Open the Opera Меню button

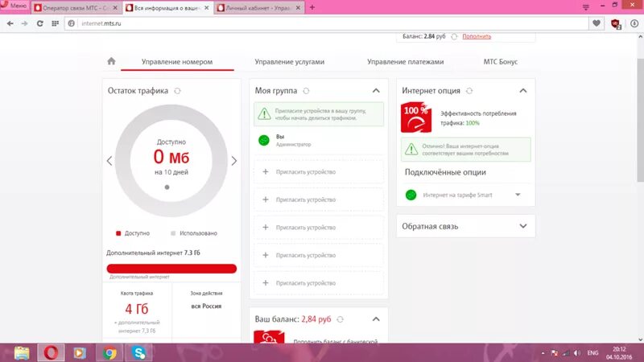point(14,6)
